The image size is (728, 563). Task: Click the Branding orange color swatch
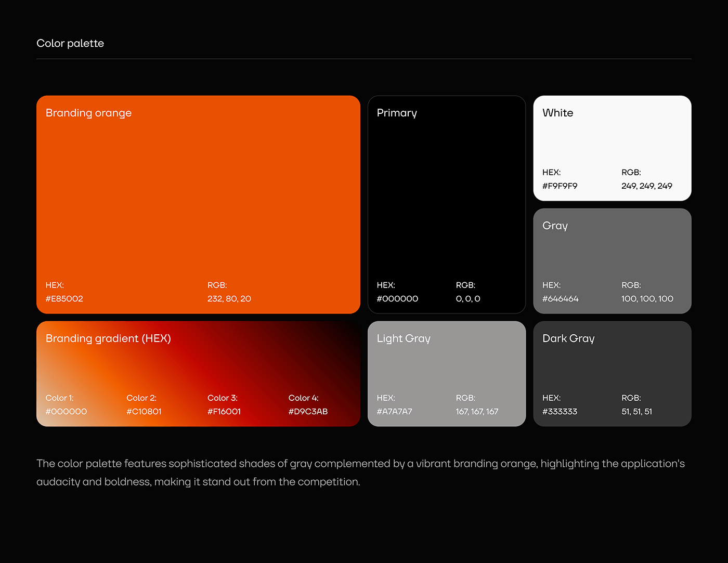(198, 204)
